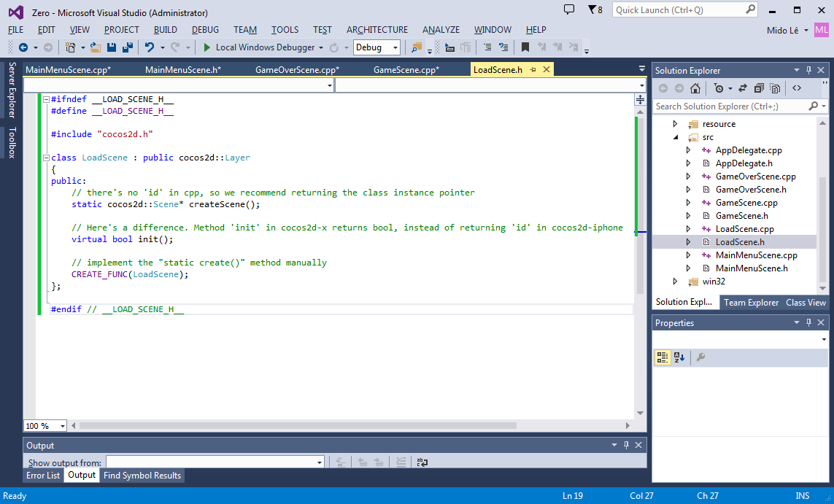Open the New Project toolbar icon

70,47
